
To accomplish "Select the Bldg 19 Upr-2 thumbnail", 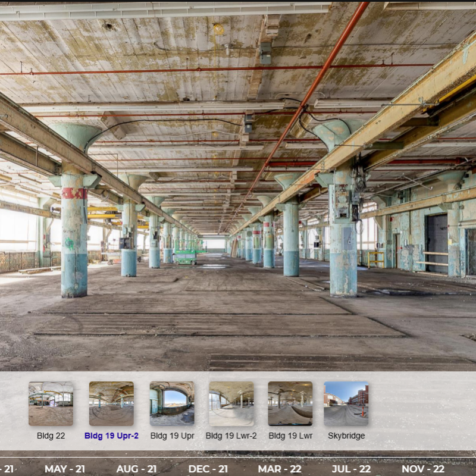I will [111, 403].
